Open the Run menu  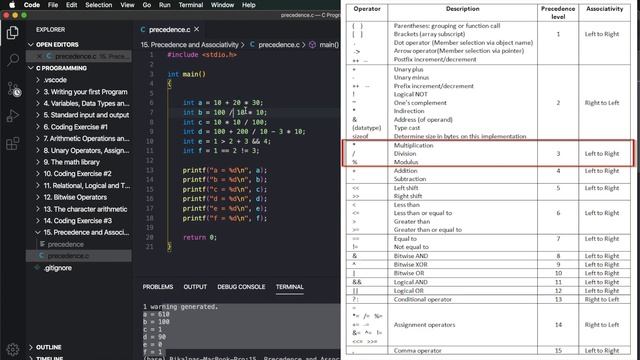[x=164, y=5]
